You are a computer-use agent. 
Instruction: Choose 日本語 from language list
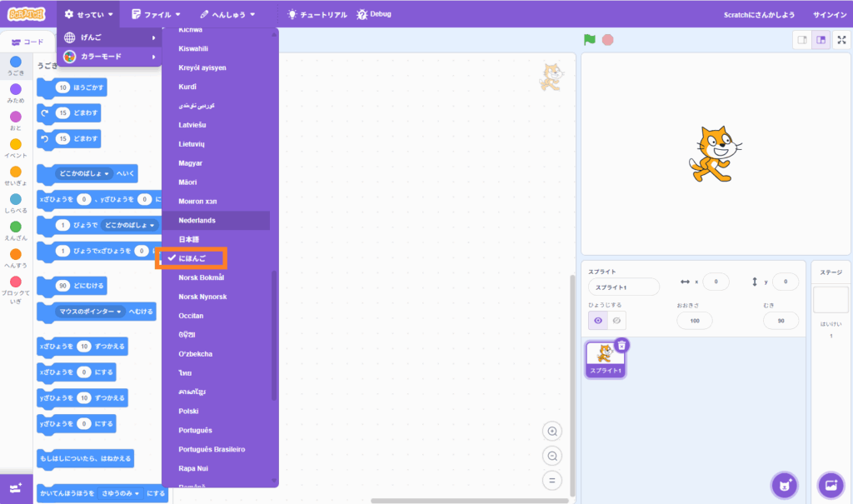[x=216, y=239]
